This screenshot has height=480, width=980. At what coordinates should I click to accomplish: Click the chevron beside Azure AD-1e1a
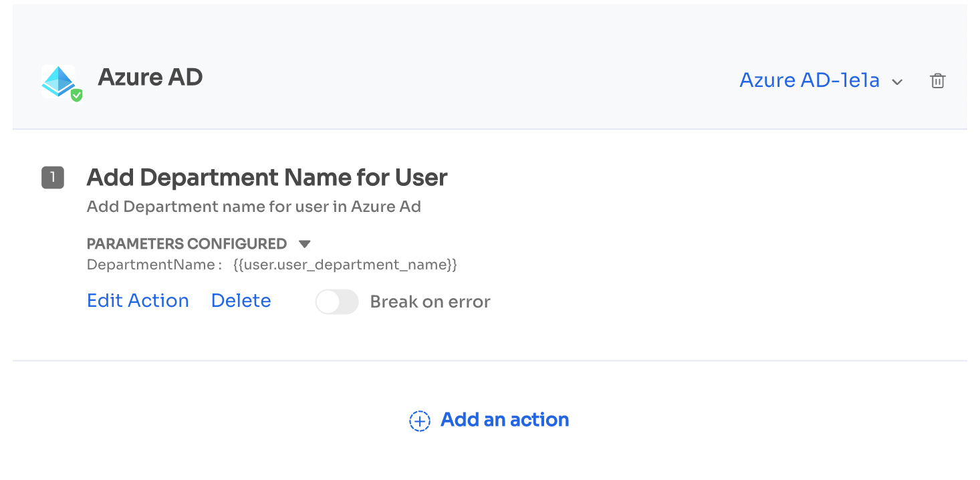[898, 81]
